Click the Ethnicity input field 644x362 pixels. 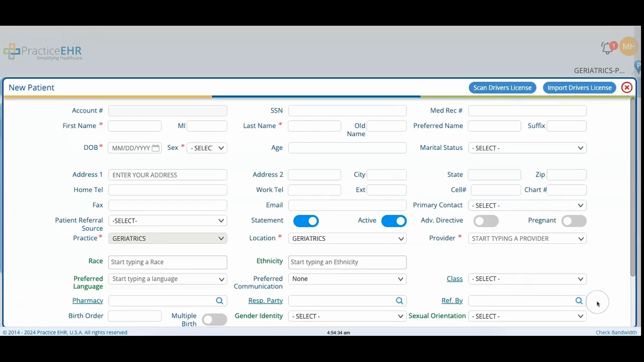[x=347, y=262]
